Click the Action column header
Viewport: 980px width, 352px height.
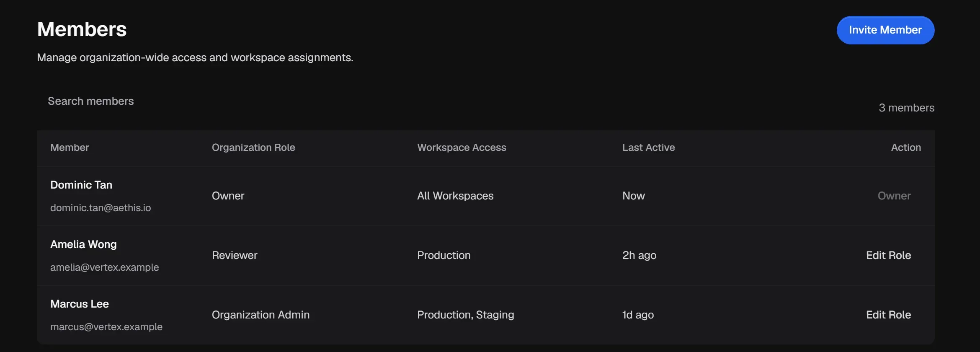point(906,148)
